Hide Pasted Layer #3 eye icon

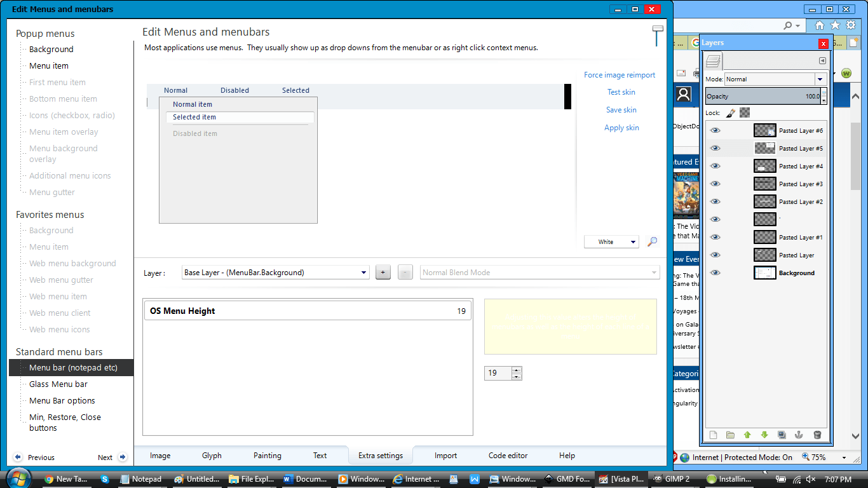pos(715,184)
